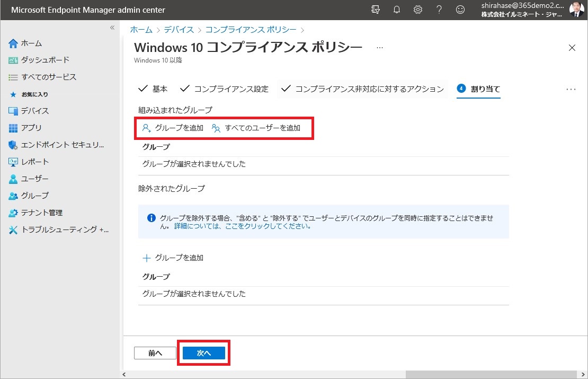588x379 pixels.
Task: Click the Home icon in sidebar
Action: [x=13, y=43]
